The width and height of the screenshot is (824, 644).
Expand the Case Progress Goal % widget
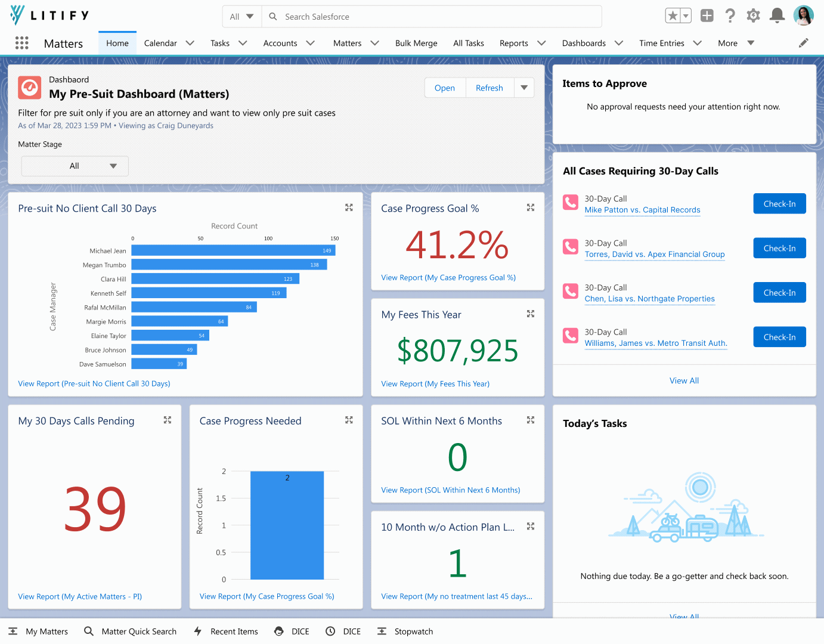(x=531, y=208)
